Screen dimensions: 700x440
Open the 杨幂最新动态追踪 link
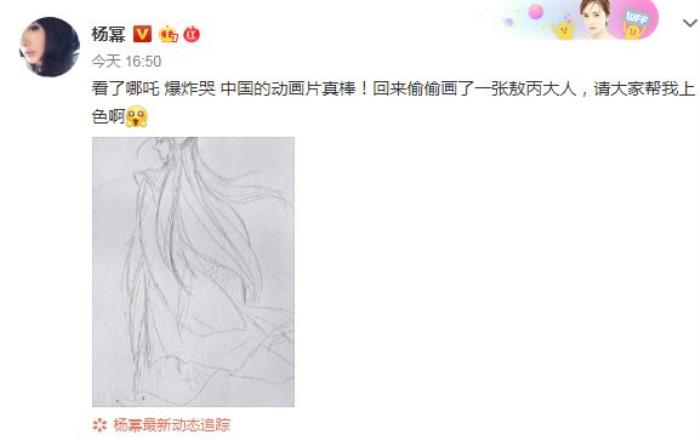(x=171, y=425)
